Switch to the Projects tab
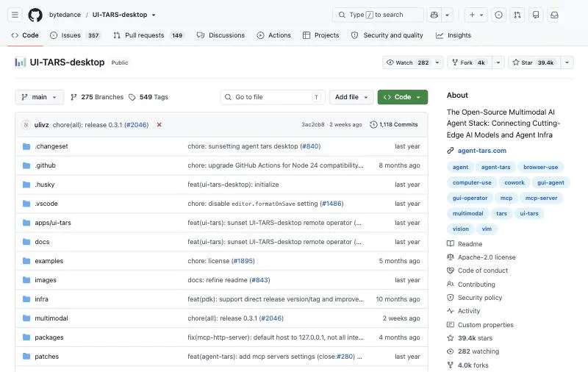Image resolution: width=588 pixels, height=372 pixels. 320,35
